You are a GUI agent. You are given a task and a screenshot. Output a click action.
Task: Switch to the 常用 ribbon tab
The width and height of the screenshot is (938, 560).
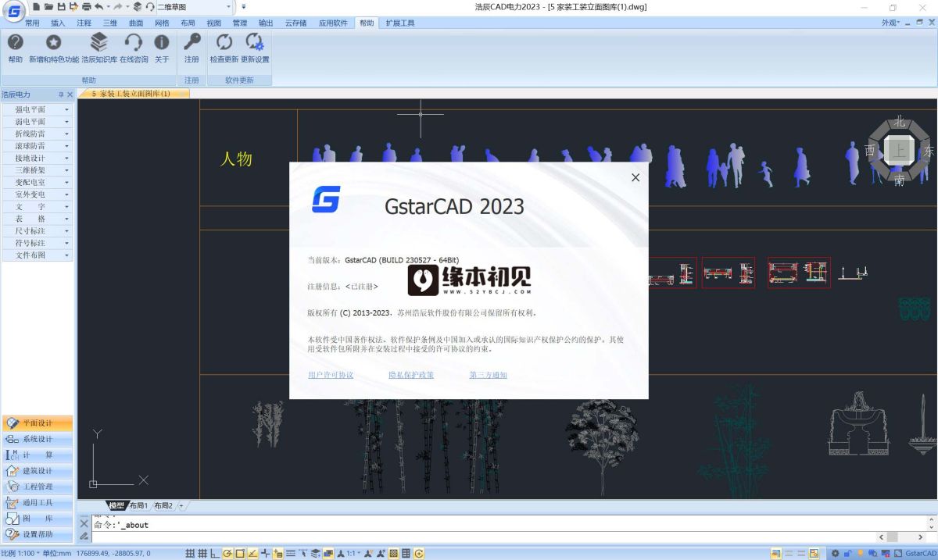pos(32,23)
